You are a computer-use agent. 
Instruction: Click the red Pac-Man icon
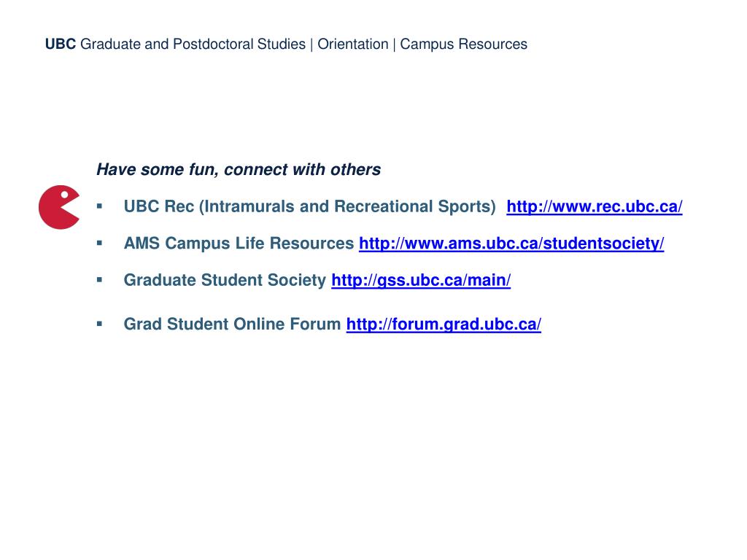coord(58,207)
